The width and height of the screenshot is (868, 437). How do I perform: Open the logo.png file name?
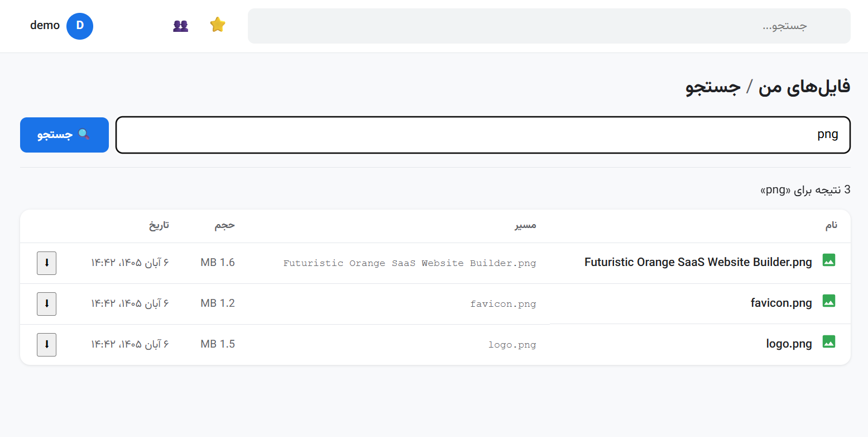click(789, 344)
